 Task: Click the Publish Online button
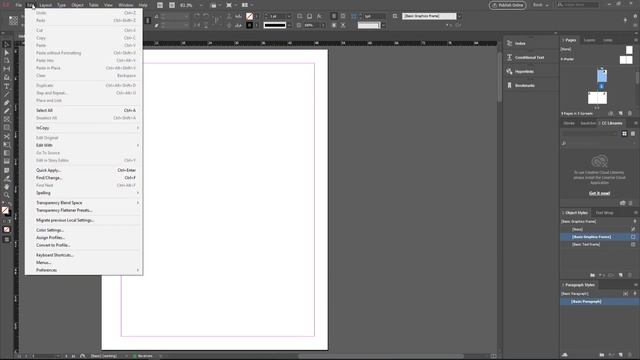[507, 5]
